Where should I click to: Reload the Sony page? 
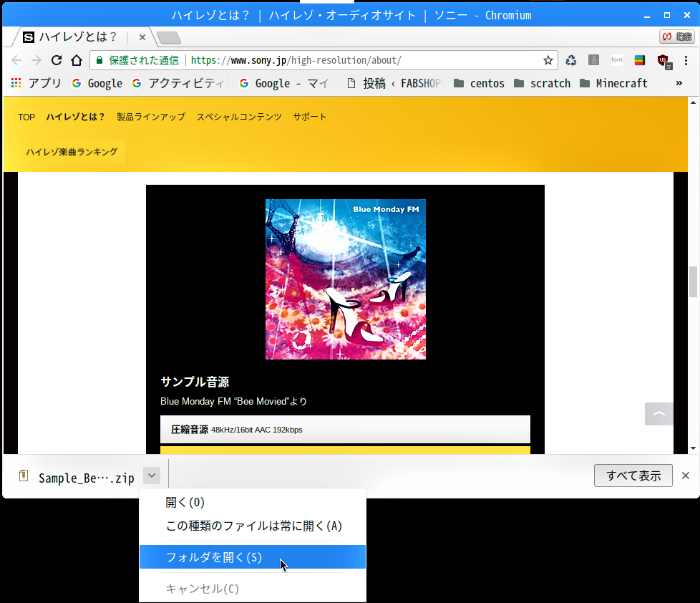point(57,60)
